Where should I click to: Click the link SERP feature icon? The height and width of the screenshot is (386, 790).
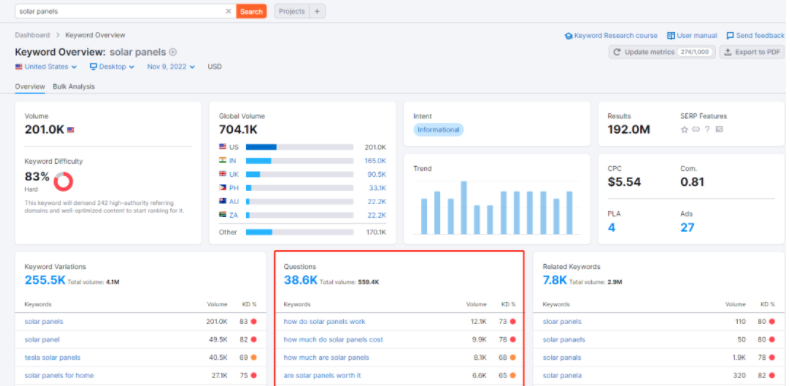click(x=696, y=130)
